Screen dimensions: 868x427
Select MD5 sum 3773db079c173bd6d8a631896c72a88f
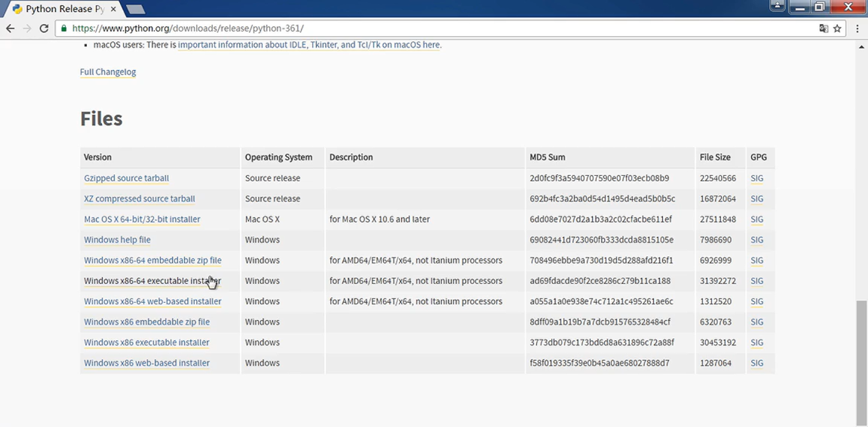(x=602, y=342)
